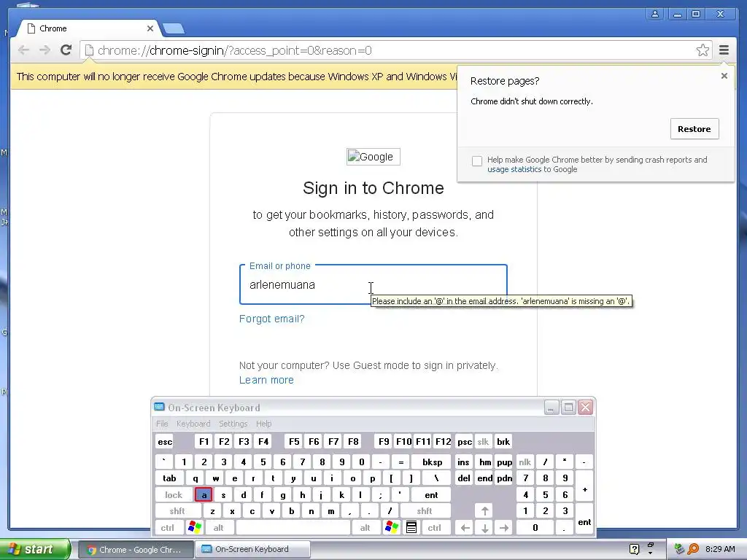Toggle the lock key
The height and width of the screenshot is (560, 747).
coord(174,495)
